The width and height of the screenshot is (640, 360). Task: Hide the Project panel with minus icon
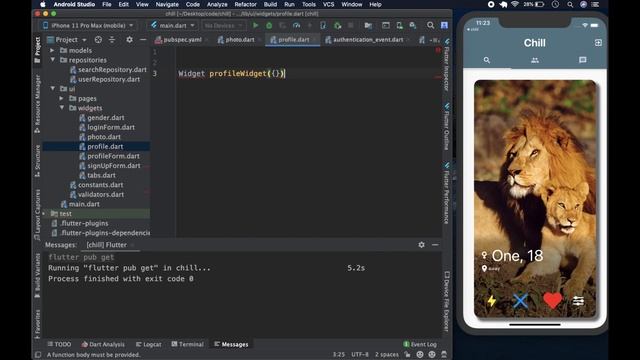[x=143, y=40]
